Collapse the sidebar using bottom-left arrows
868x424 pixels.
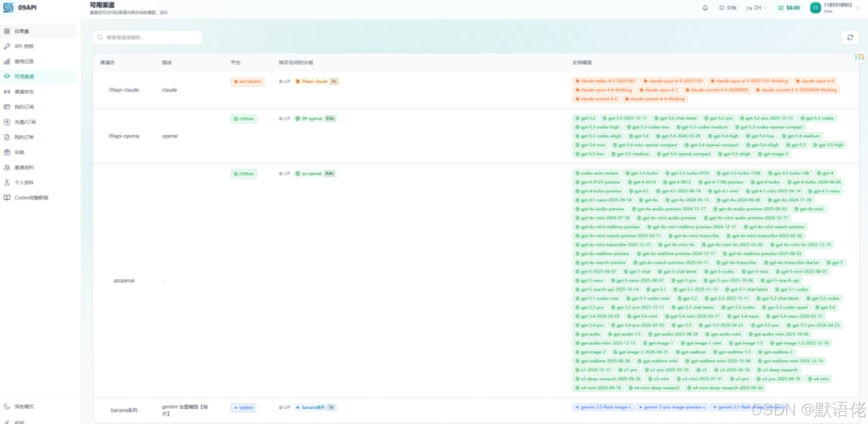pos(7,422)
